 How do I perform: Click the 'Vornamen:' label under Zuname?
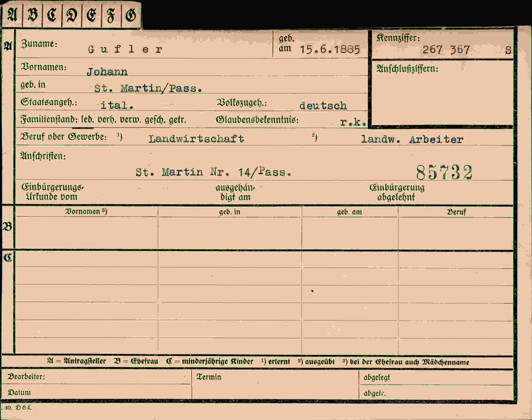(44, 67)
